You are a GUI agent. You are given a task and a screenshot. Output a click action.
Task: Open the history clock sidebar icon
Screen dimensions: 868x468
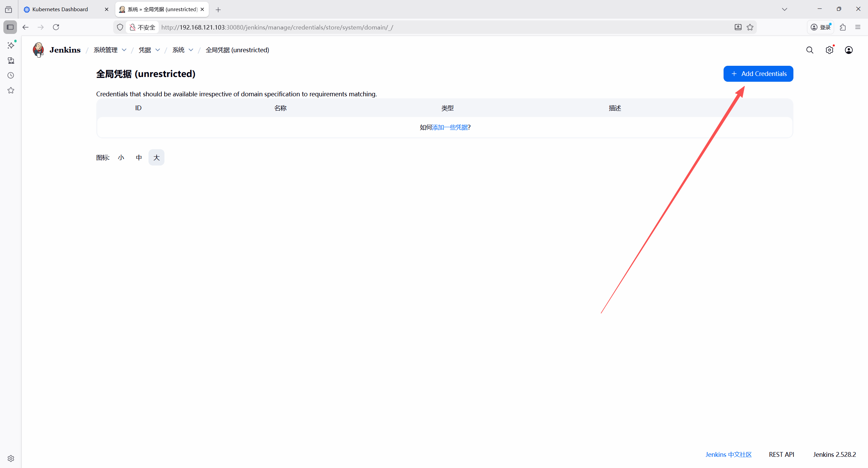11,75
